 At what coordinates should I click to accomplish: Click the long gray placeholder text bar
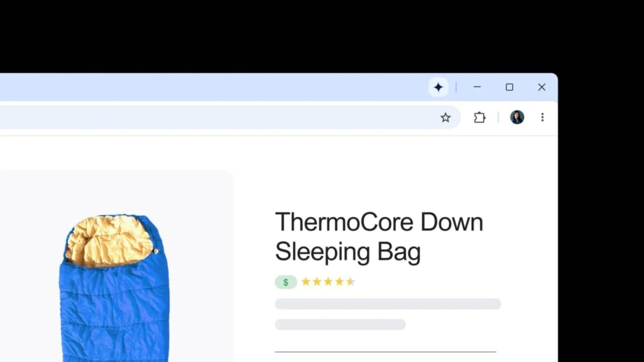[x=388, y=304]
